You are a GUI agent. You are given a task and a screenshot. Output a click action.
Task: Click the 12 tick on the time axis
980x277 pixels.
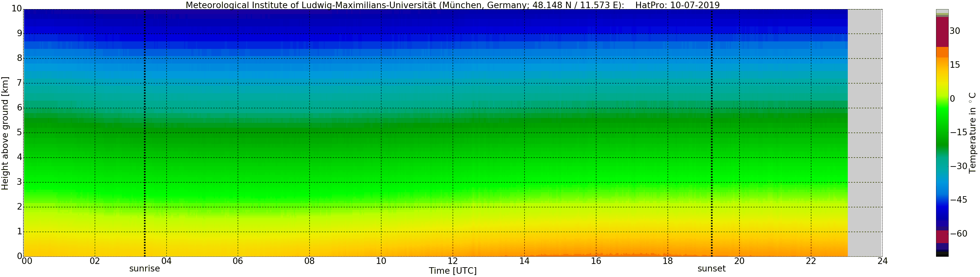(452, 261)
